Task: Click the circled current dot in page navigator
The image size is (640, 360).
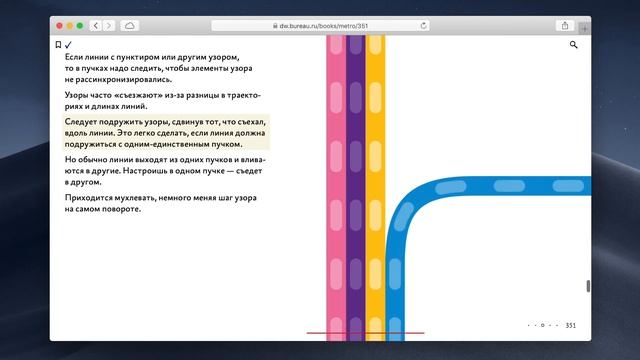Action: click(x=542, y=325)
